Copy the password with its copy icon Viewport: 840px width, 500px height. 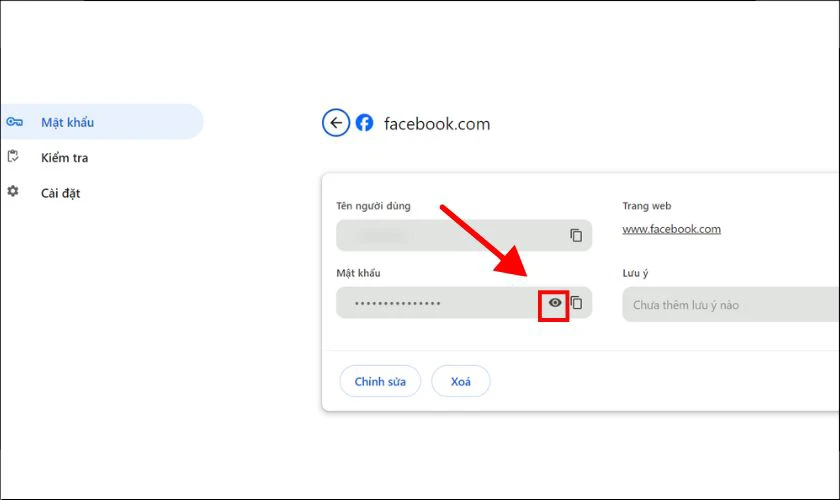click(x=576, y=303)
